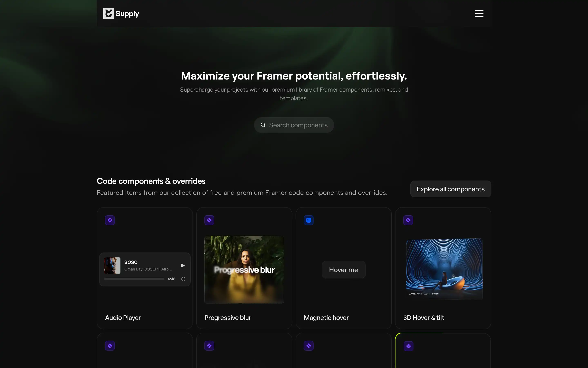Click the SOSO album cover thumbnail
The width and height of the screenshot is (588, 368).
click(112, 265)
